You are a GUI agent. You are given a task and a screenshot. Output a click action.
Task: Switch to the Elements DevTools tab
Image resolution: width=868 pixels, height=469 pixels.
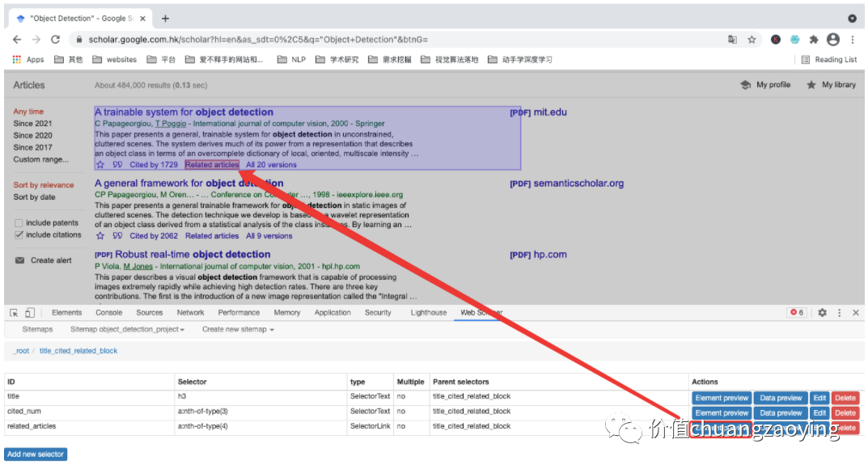(67, 313)
